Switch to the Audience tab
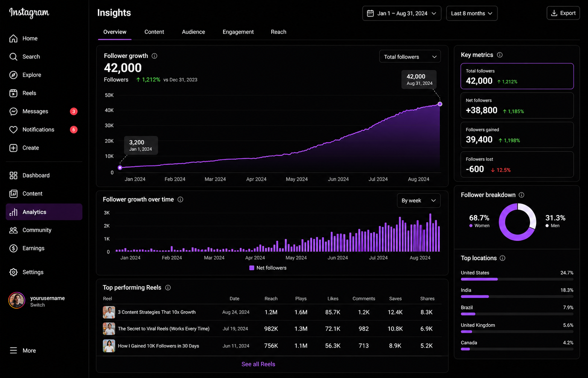 (193, 32)
